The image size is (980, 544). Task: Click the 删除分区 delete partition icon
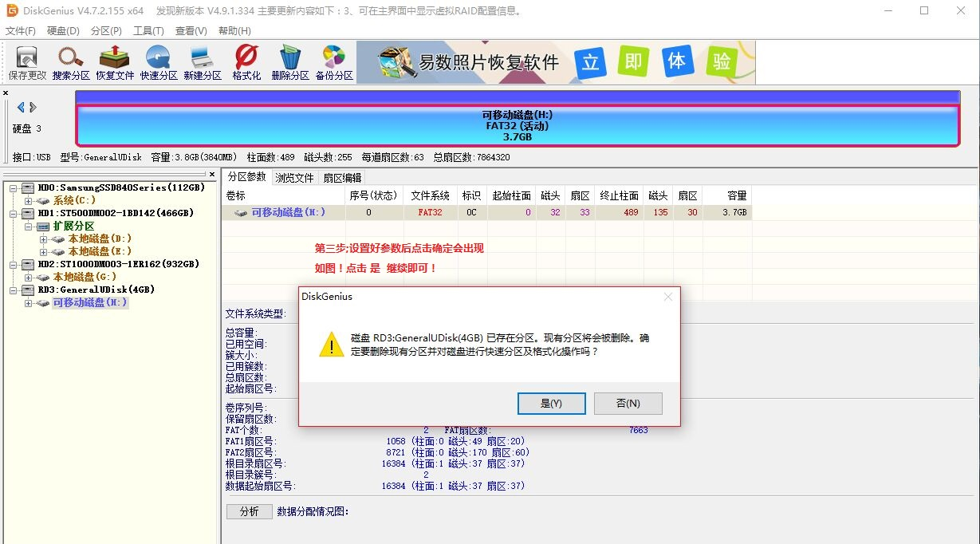click(x=290, y=63)
